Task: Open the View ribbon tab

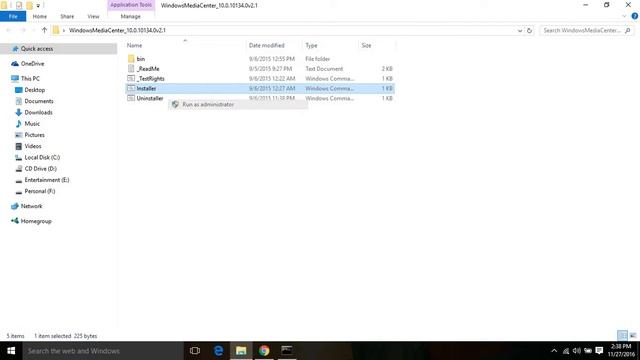Action: point(93,16)
